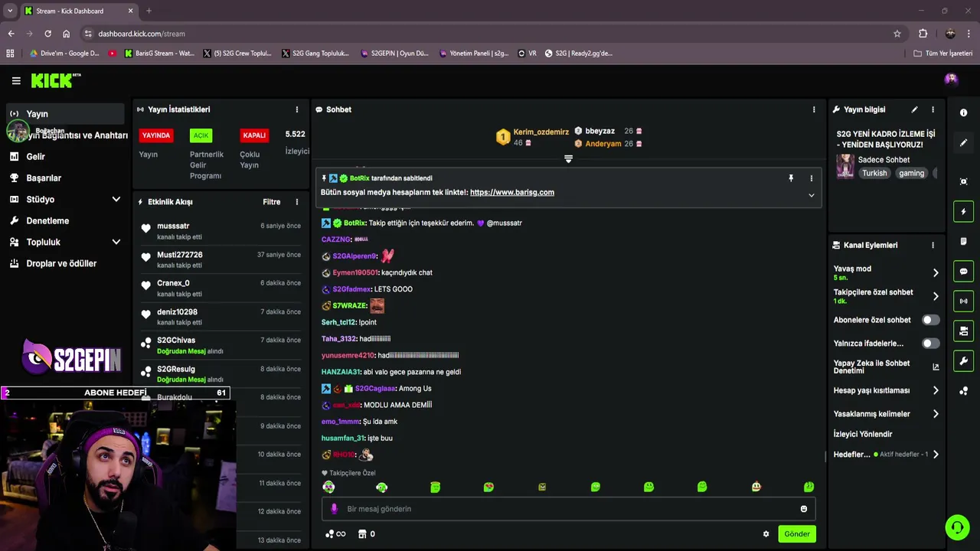The width and height of the screenshot is (980, 551).
Task: Reload the page in Chrome
Action: (47, 34)
